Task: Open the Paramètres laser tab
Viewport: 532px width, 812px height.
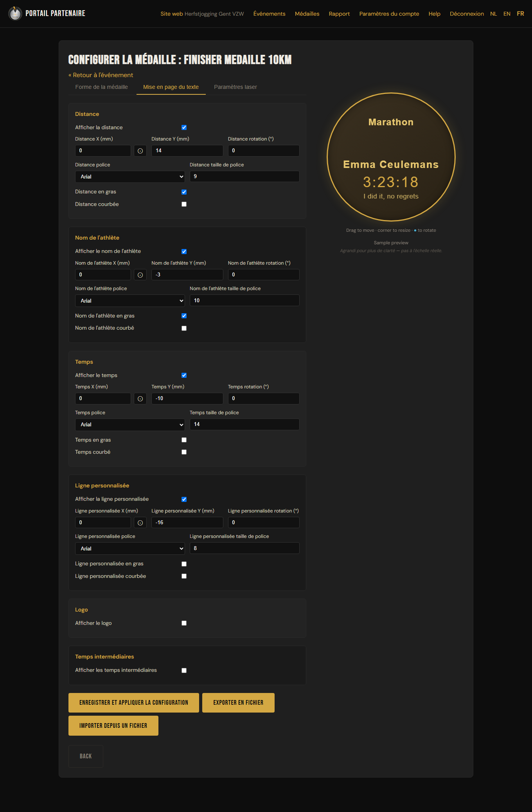Action: (235, 87)
